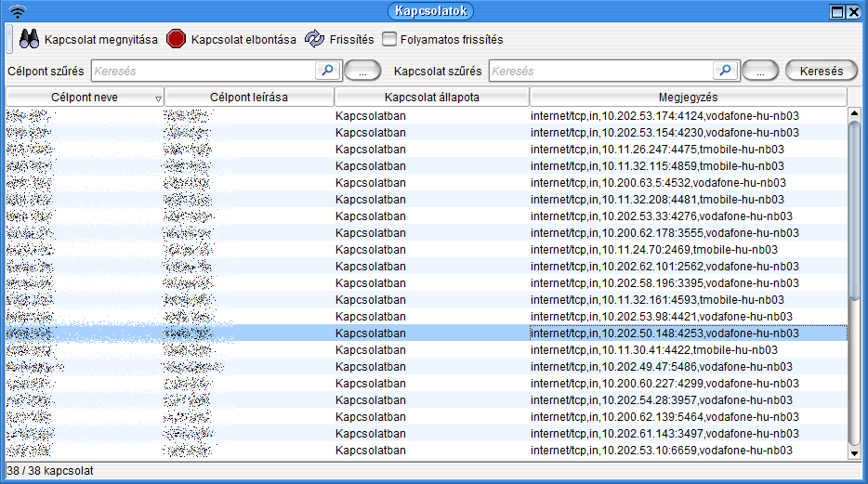Click the search magnifier in Célpont szűrés field
The height and width of the screenshot is (484, 868).
pos(327,71)
